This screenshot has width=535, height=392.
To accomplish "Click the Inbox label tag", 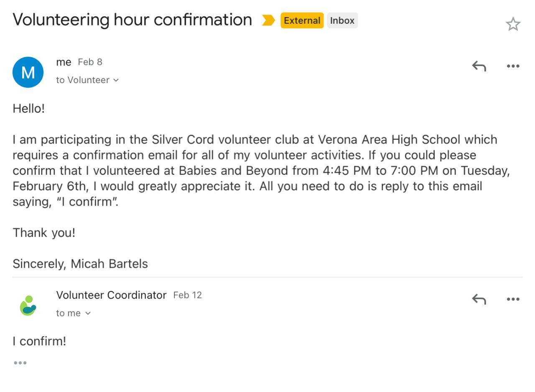I will (342, 20).
